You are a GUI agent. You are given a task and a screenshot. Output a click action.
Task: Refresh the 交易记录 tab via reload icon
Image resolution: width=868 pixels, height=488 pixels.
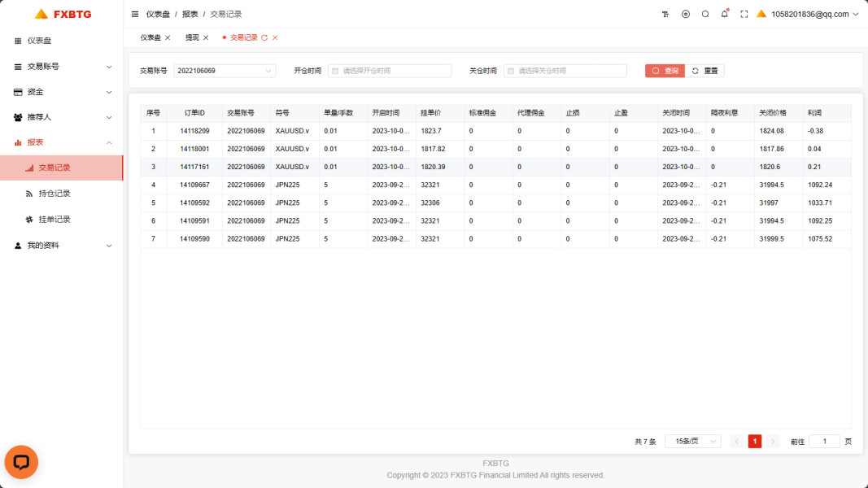264,37
